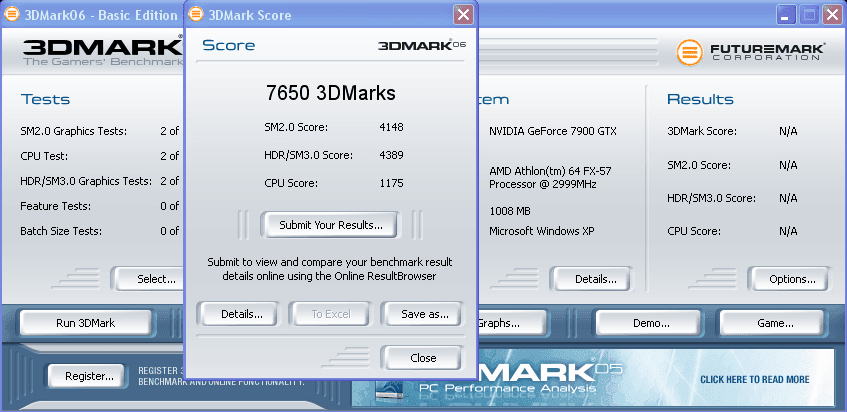Click the CPU Score value 1175
Image resolution: width=847 pixels, height=412 pixels.
pos(391,183)
